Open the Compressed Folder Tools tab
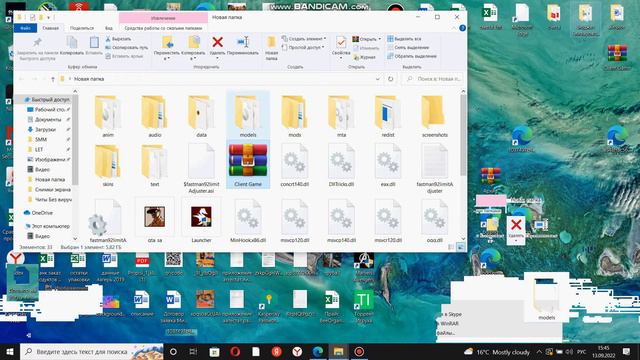Screen dimensions: 640x360 (163, 28)
